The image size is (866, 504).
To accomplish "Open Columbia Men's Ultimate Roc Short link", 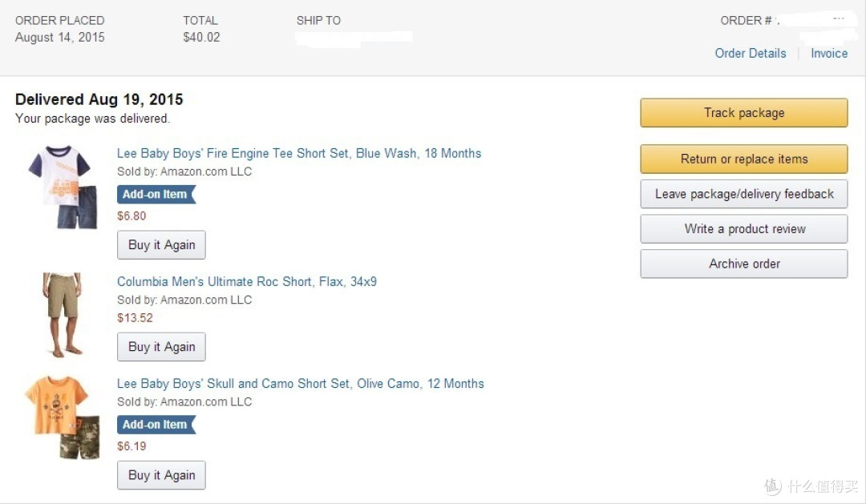I will tap(246, 281).
